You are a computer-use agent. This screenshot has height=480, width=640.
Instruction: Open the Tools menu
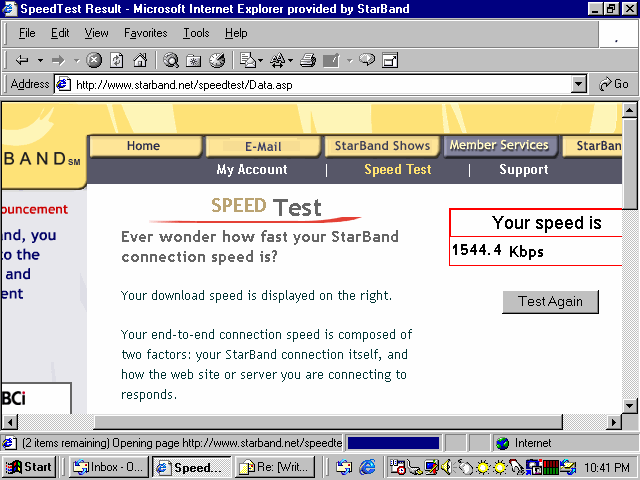click(x=196, y=33)
